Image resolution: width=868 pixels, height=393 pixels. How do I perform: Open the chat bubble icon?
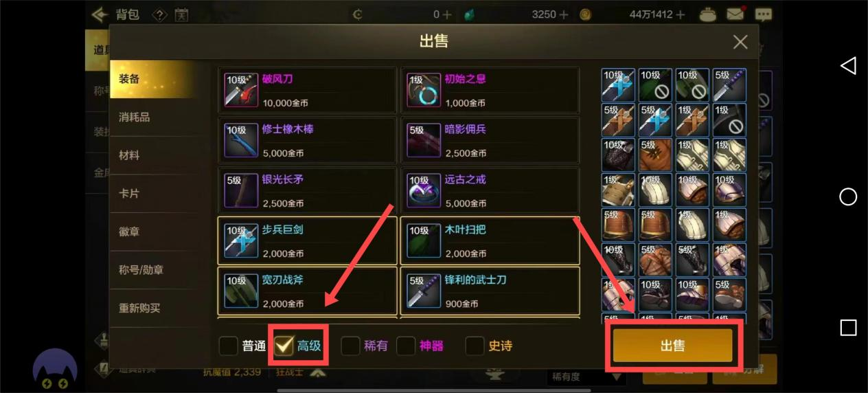[x=763, y=14]
